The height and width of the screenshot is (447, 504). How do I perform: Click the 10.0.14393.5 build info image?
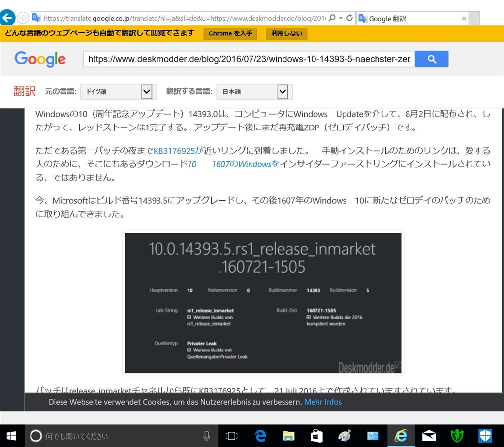click(x=263, y=303)
